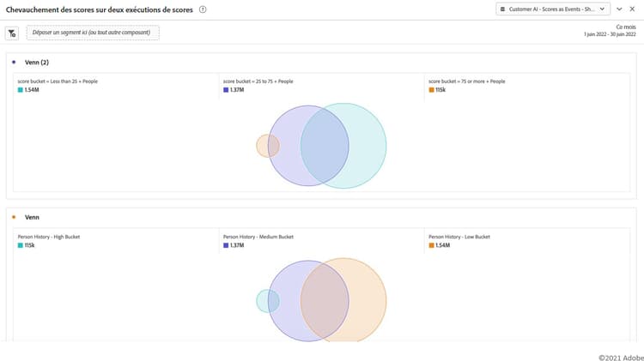Click the orange dot beside Venn title
The width and height of the screenshot is (644, 361).
[14, 218]
